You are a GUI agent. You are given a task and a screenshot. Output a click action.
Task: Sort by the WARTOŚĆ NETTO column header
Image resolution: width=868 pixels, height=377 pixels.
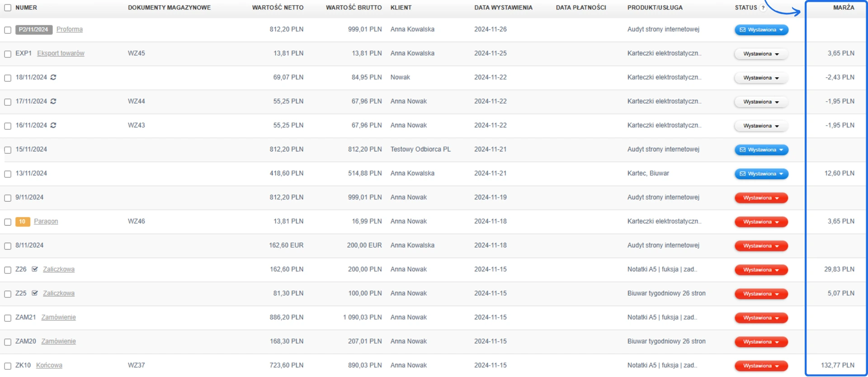tap(278, 8)
